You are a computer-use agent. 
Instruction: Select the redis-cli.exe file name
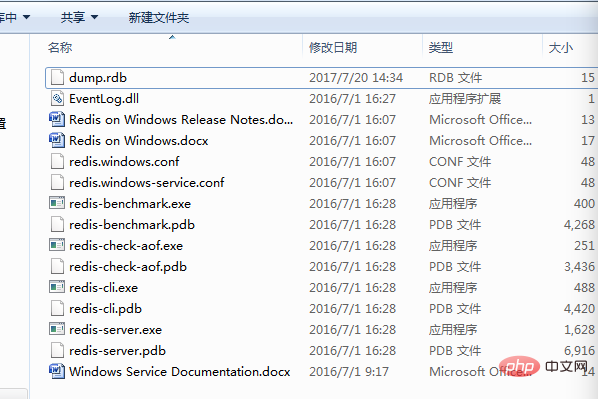point(103,288)
